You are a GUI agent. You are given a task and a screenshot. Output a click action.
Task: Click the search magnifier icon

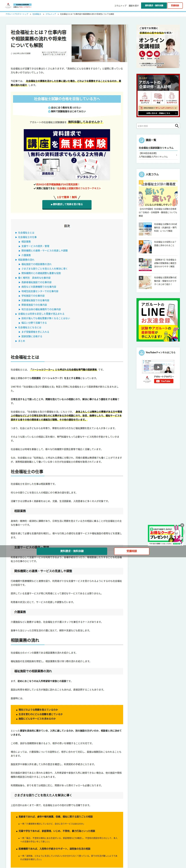click(177, 126)
